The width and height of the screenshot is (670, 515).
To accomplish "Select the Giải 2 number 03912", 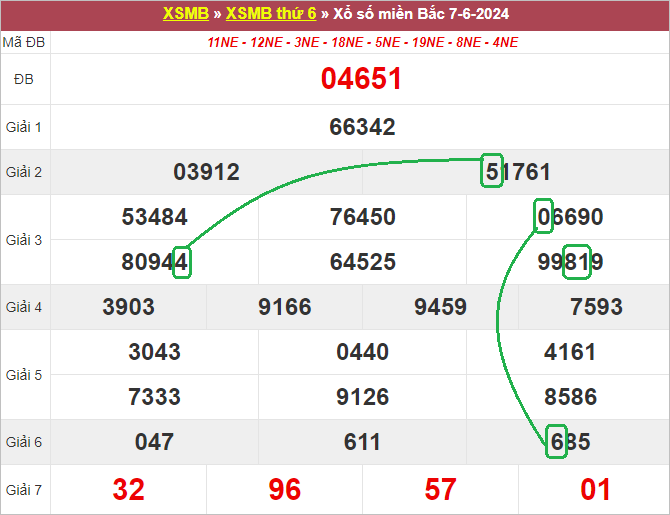I will point(206,172).
